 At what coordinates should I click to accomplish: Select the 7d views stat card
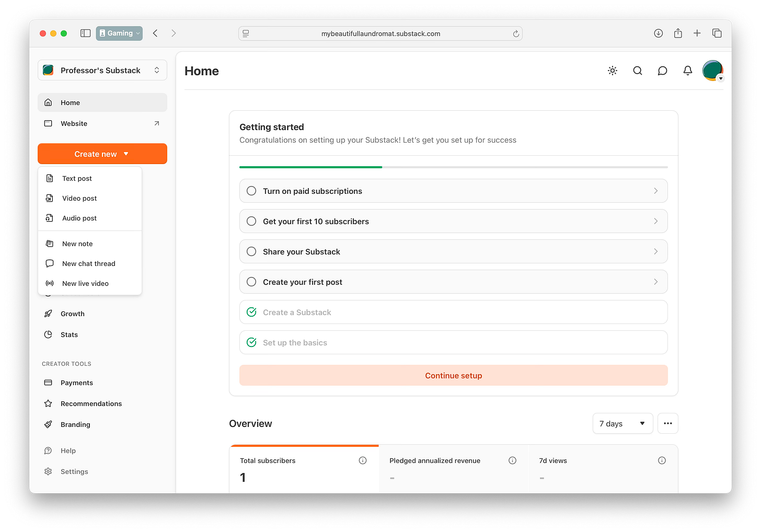(x=603, y=469)
